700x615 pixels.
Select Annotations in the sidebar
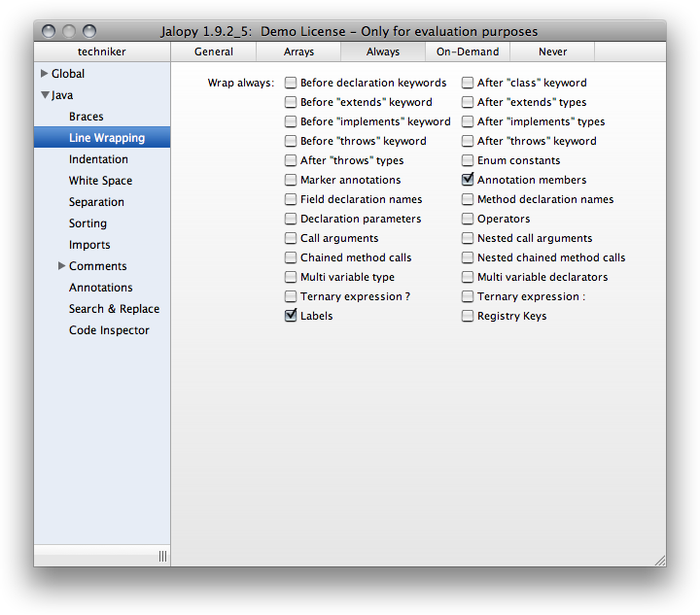tap(100, 288)
